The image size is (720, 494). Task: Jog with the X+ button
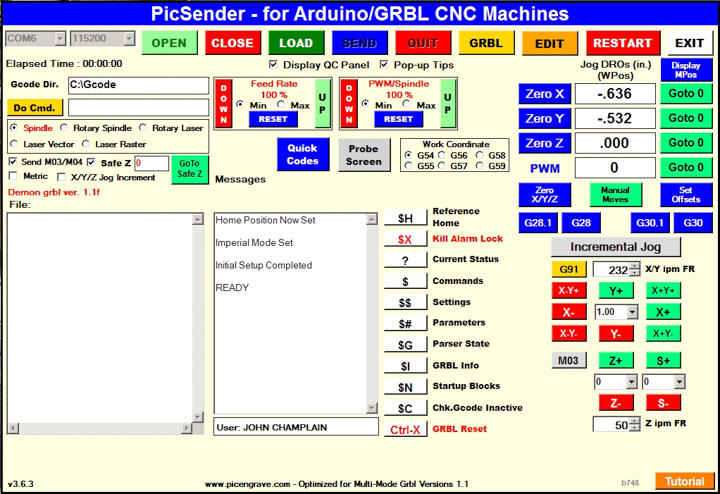click(x=663, y=312)
